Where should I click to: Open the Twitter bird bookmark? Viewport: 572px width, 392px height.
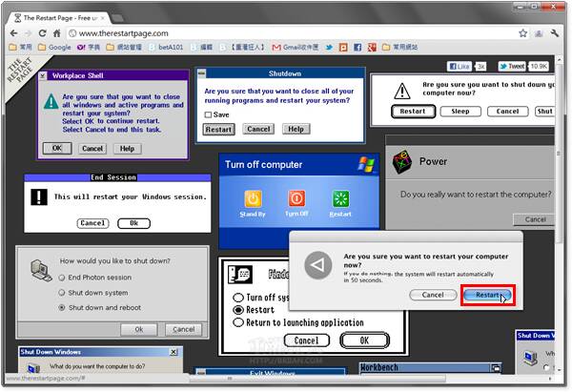click(x=329, y=47)
